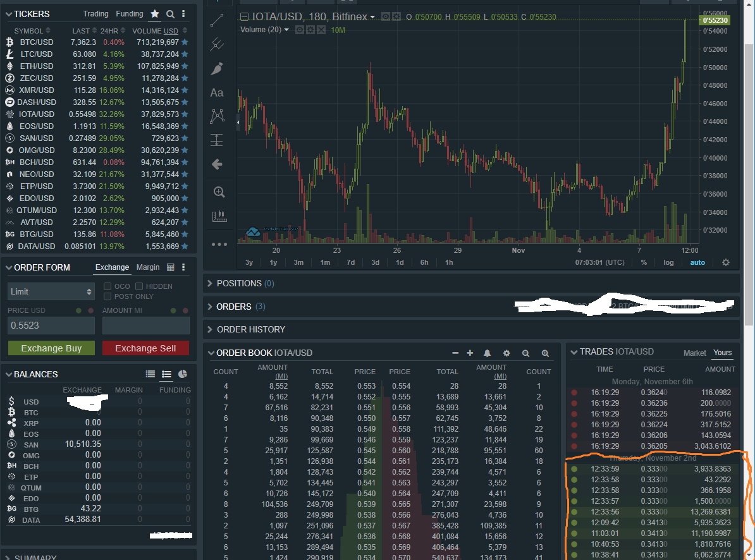The image size is (755, 560).
Task: Set chart range to 3y
Action: 249,262
